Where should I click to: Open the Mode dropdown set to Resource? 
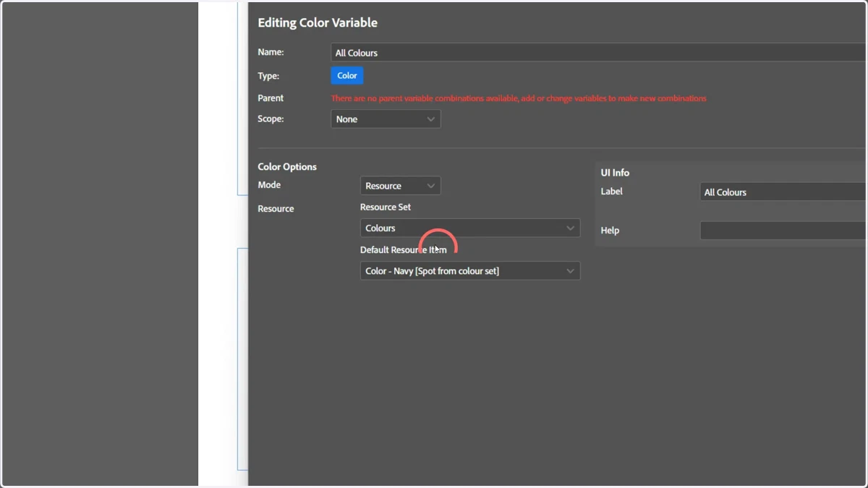click(x=400, y=186)
